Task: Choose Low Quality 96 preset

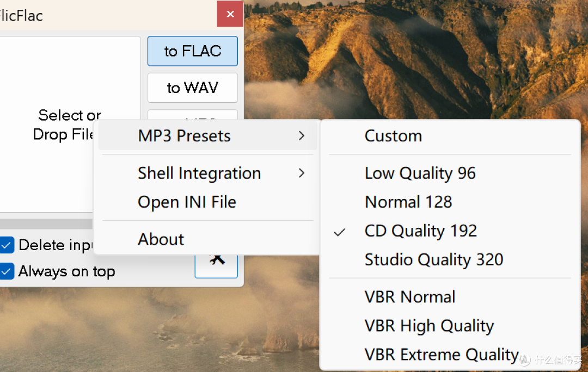Action: 450,173
